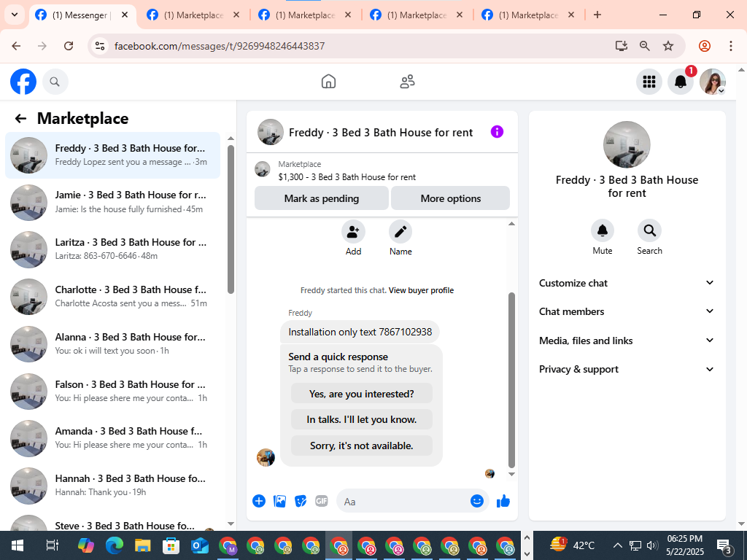Open more actions plus icon in composer
The height and width of the screenshot is (560, 747).
click(x=259, y=501)
